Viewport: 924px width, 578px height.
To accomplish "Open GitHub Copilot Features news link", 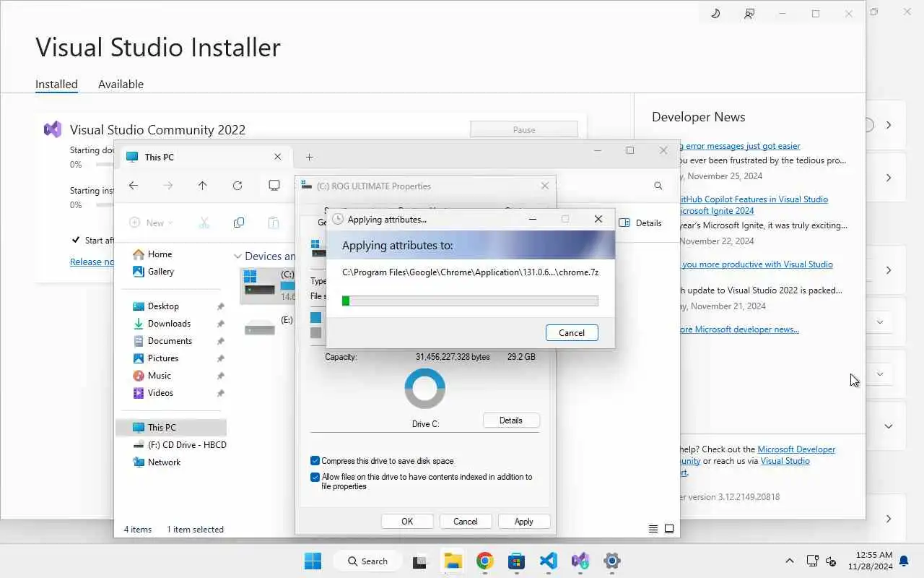I will click(x=754, y=205).
